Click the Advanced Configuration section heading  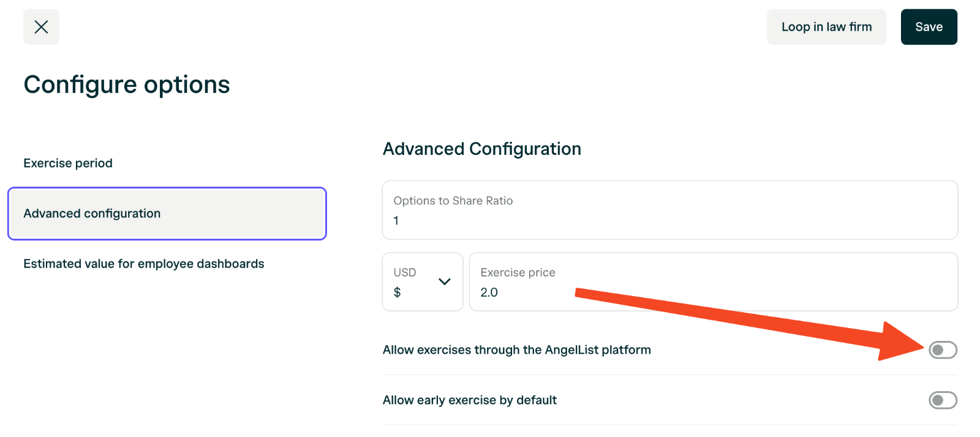pos(481,149)
